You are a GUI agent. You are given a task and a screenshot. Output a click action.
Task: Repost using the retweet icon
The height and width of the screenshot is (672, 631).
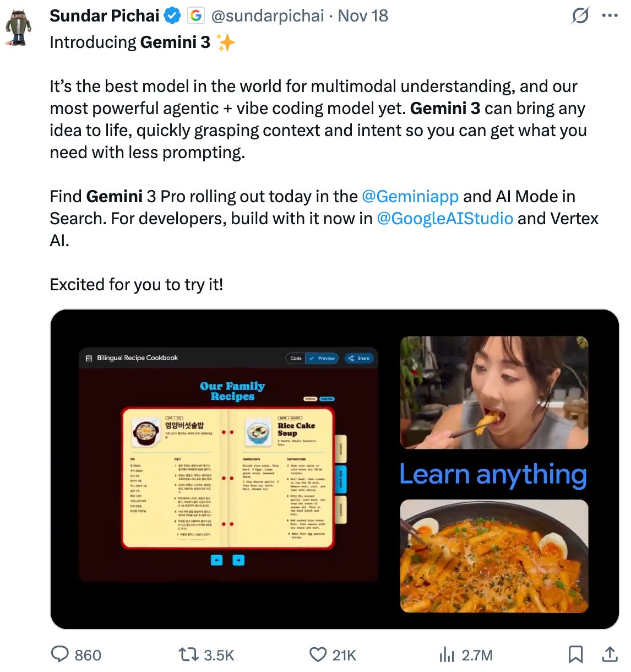188,654
